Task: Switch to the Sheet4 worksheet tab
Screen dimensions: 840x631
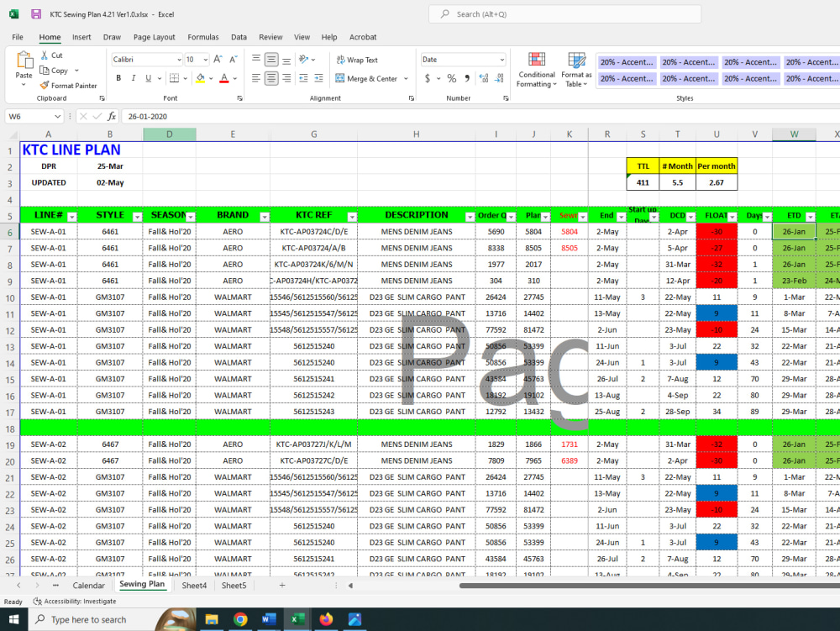Action: click(193, 586)
